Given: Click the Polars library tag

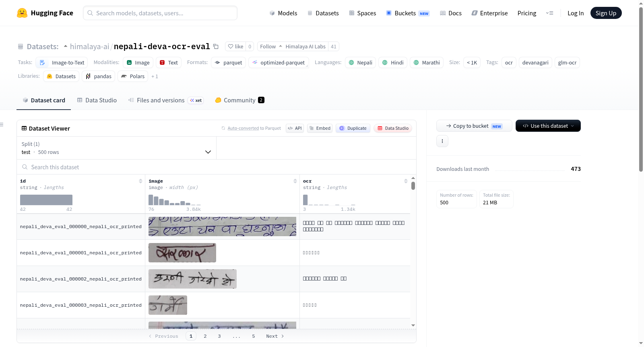Looking at the screenshot, I should 133,76.
